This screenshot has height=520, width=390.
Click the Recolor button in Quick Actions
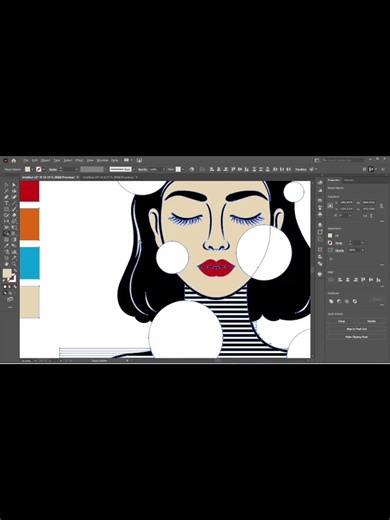coord(371,321)
